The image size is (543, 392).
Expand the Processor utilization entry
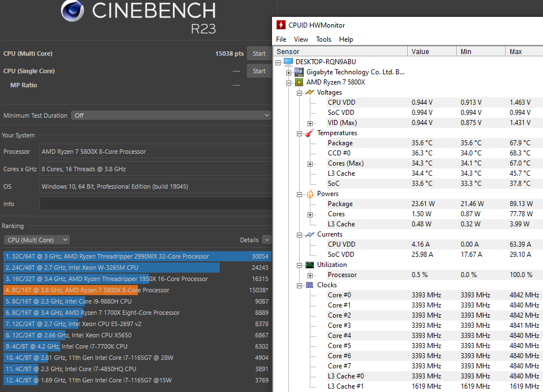310,275
